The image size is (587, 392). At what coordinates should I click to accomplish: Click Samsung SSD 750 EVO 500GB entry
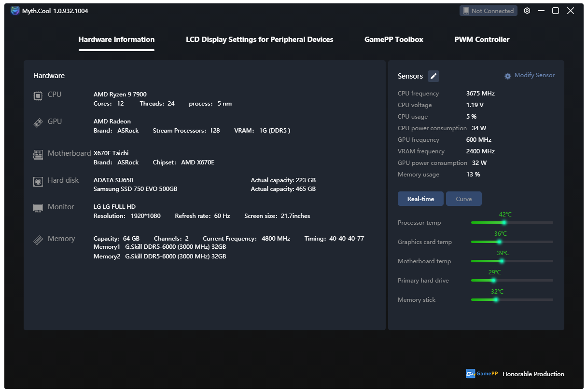(x=135, y=189)
